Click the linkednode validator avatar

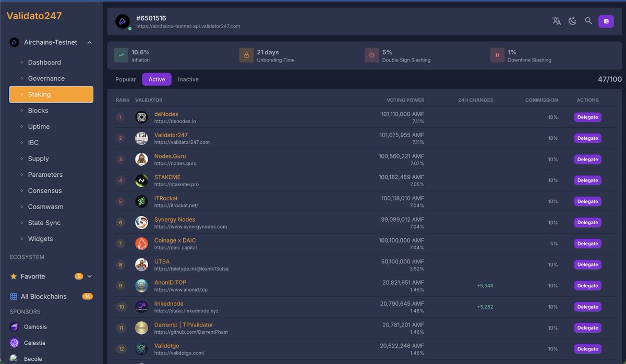[141, 307]
